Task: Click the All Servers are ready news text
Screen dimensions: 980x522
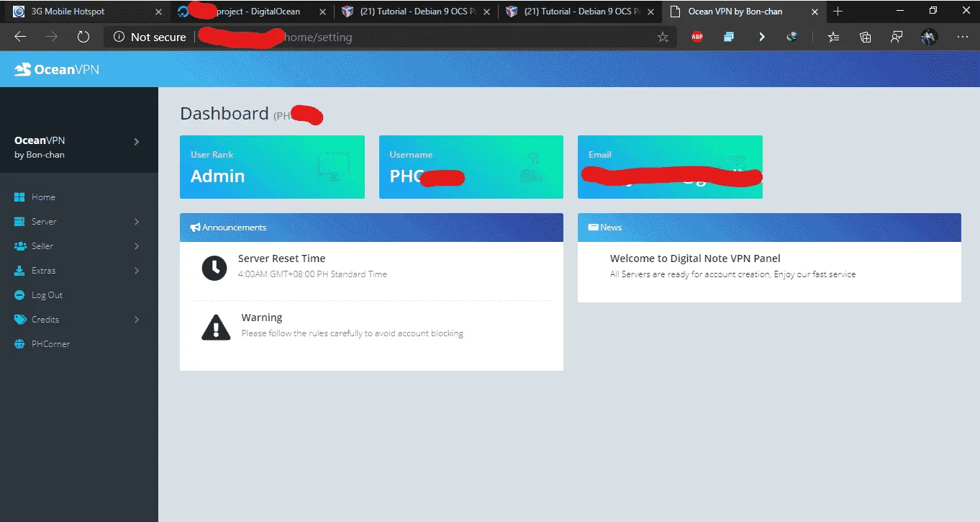Action: coord(732,274)
